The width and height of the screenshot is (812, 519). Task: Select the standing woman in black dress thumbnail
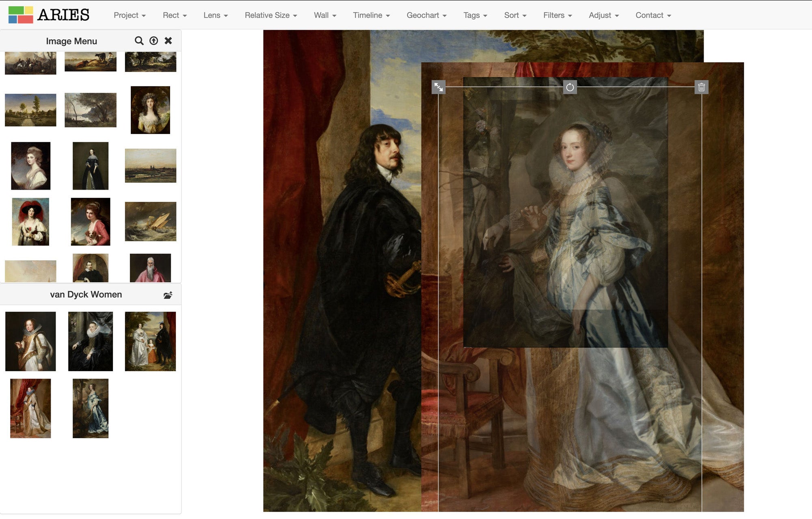pyautogui.click(x=91, y=166)
